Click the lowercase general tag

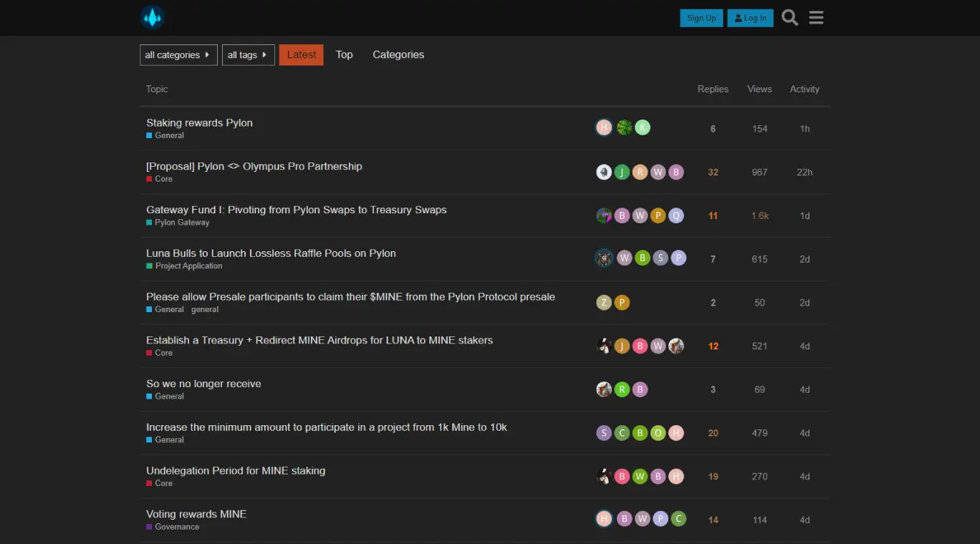[205, 310]
